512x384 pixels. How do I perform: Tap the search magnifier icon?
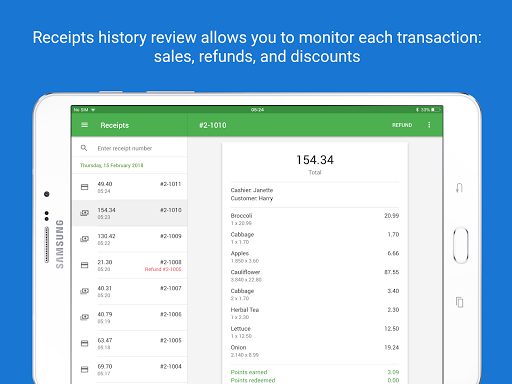pos(84,148)
